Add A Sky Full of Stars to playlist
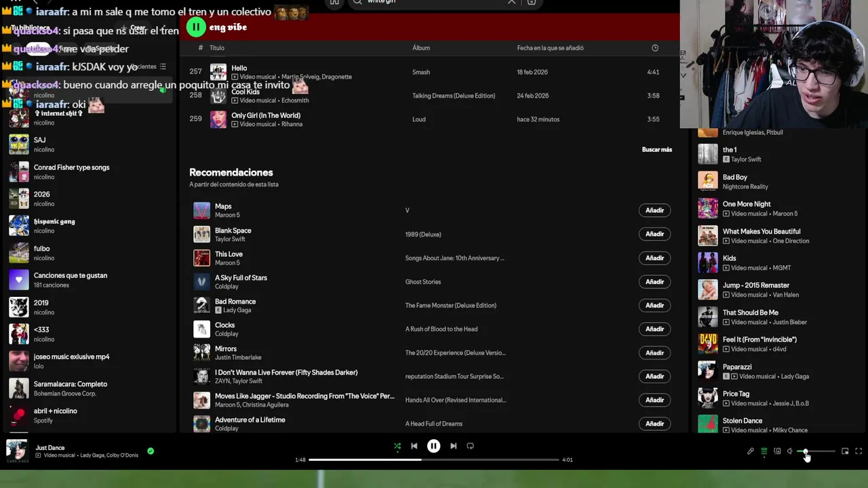Screen dimensions: 868x488 click(x=654, y=281)
